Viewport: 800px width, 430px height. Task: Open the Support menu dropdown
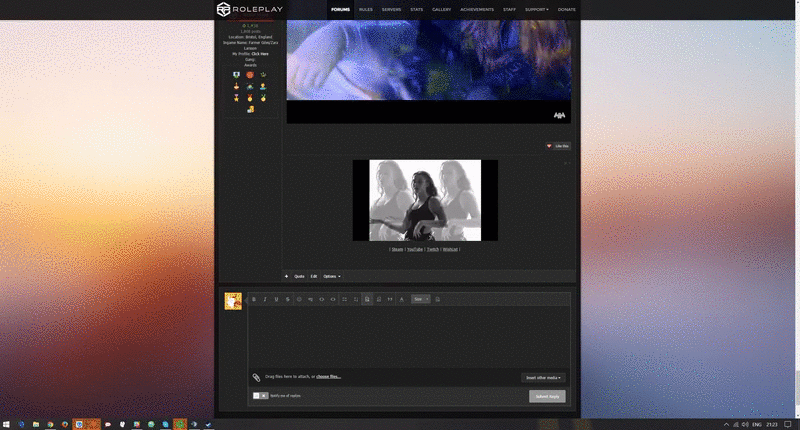pos(537,10)
